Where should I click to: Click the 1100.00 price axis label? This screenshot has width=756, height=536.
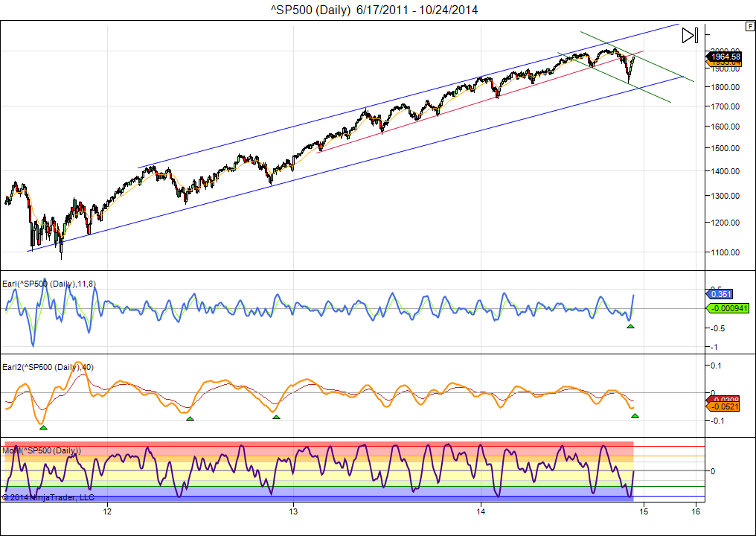click(x=725, y=252)
